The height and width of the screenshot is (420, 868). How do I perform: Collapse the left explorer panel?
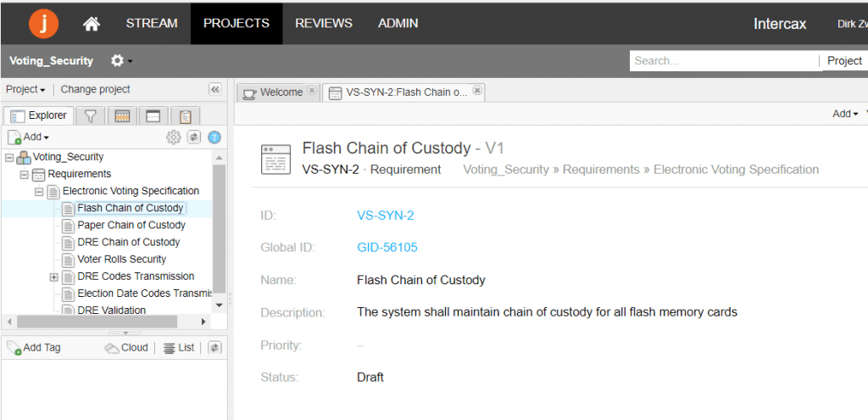(214, 89)
